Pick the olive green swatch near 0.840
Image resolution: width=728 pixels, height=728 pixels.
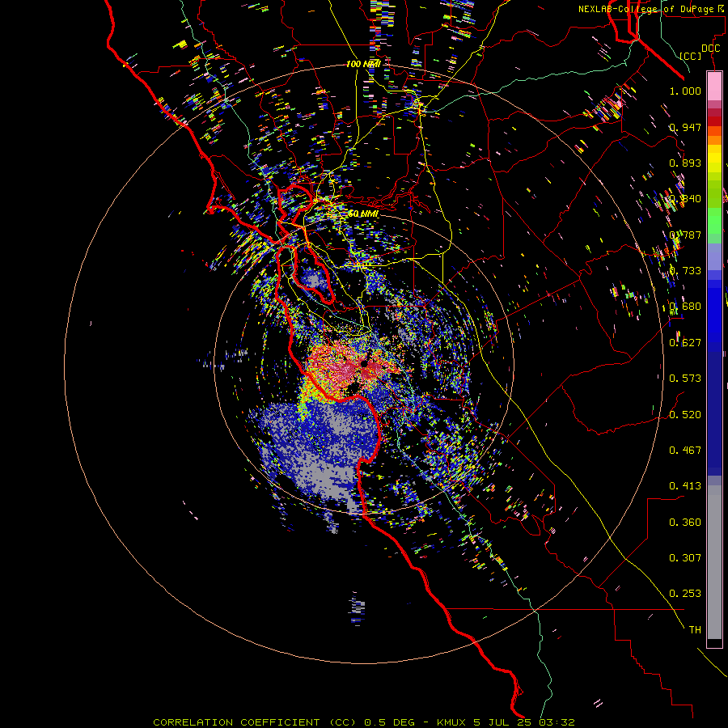coord(714,193)
